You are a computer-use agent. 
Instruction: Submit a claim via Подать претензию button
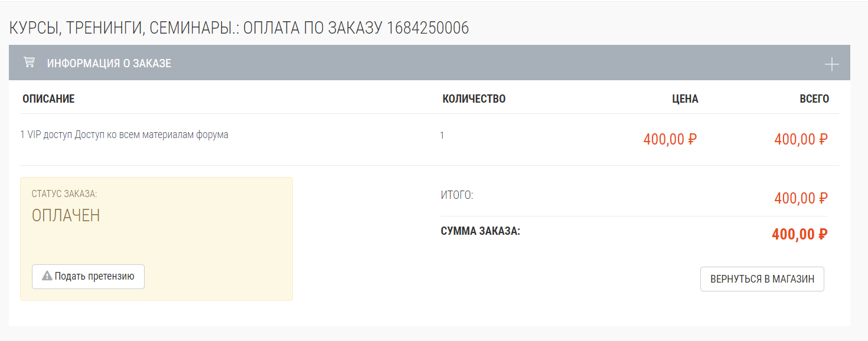[x=88, y=276]
